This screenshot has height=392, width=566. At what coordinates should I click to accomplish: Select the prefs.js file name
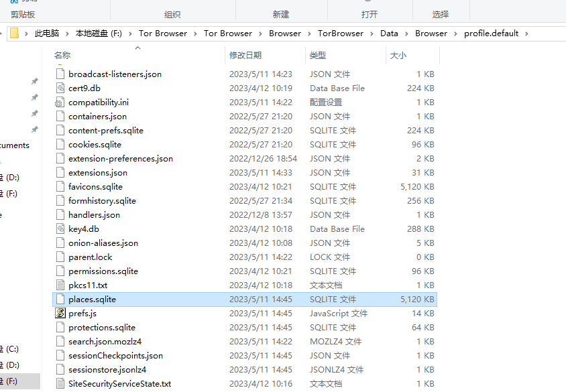point(82,314)
